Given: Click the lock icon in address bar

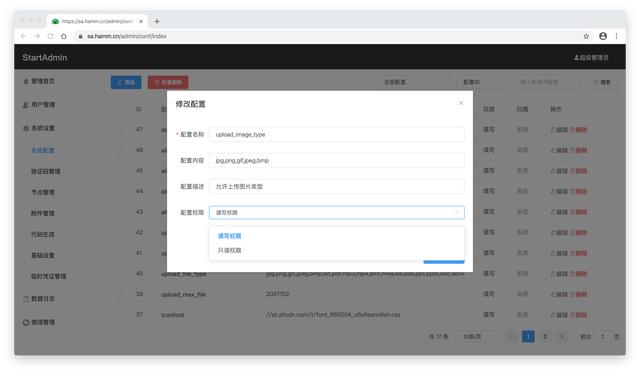Looking at the screenshot, I should point(80,36).
